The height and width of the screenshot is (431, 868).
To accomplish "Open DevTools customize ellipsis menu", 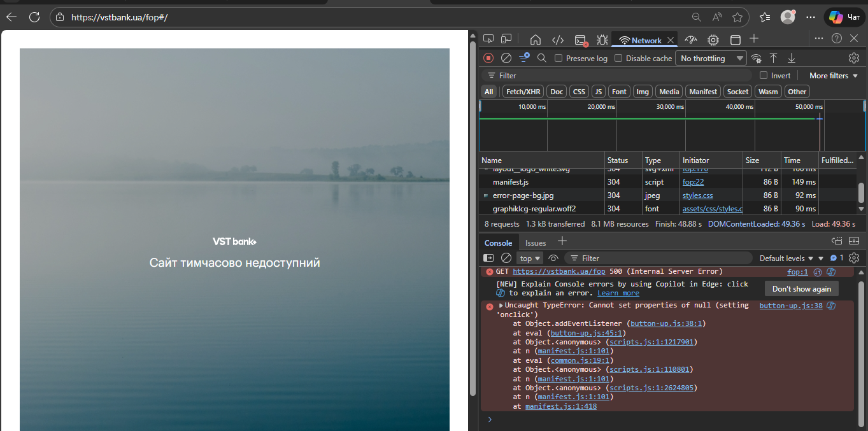I will [820, 39].
